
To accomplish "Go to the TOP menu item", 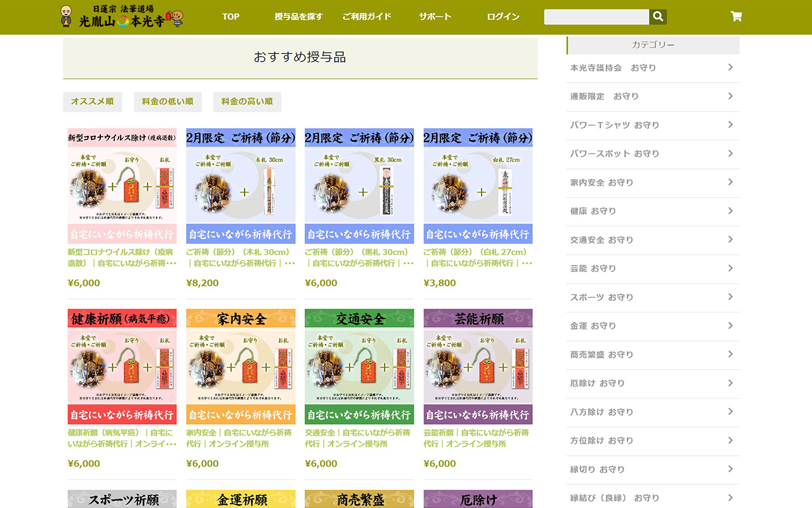I will pos(231,17).
